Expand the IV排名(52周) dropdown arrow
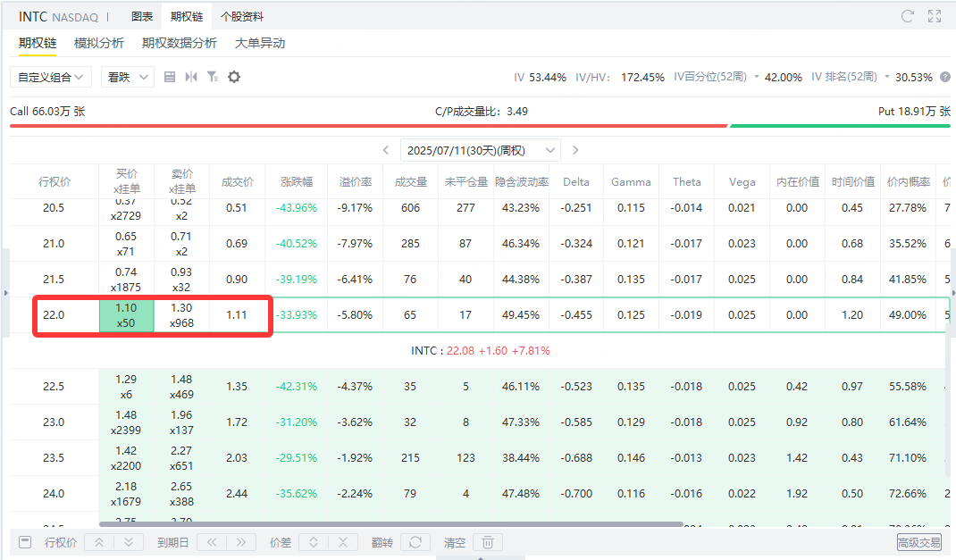 [x=887, y=77]
